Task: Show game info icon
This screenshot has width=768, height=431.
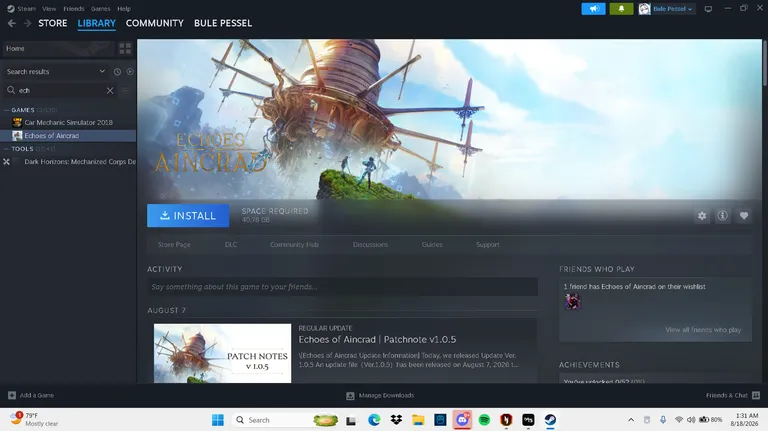Action: click(722, 216)
